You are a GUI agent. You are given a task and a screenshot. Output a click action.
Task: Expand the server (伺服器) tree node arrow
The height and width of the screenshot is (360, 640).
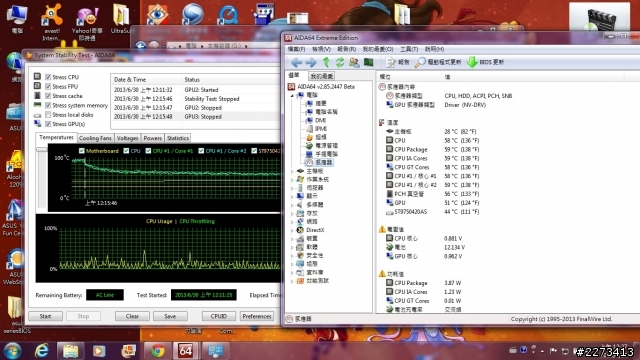click(x=292, y=188)
